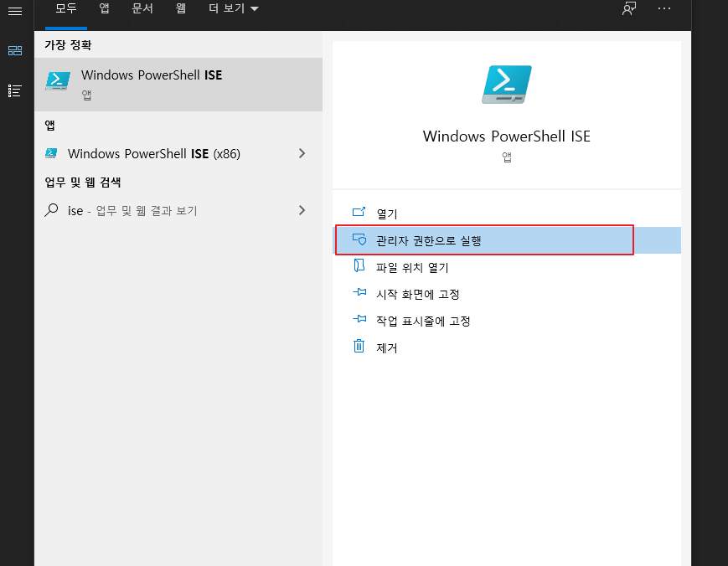Screen dimensions: 728x566
Task: Choose 작업 표시줄에 고정
Action: tap(507, 321)
